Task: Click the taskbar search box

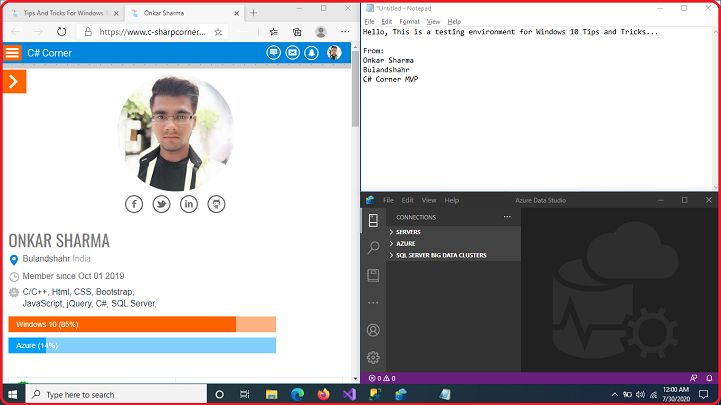Action: [116, 394]
